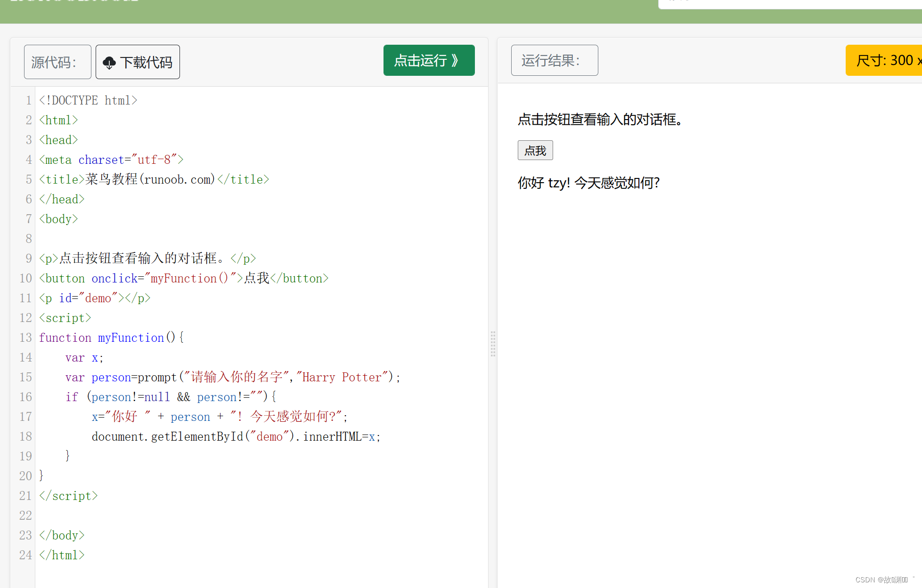Click the x="你好 " + person code line

220,417
